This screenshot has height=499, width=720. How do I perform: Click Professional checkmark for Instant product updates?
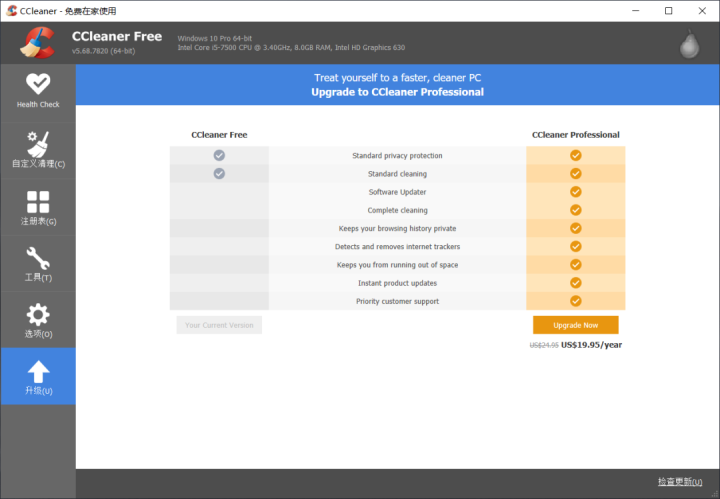(575, 283)
